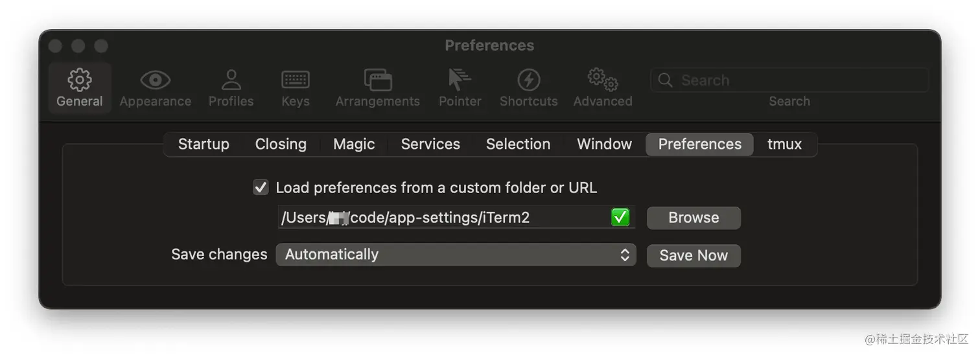Open the Magic tab
Viewport: 980px width, 357px height.
[354, 144]
